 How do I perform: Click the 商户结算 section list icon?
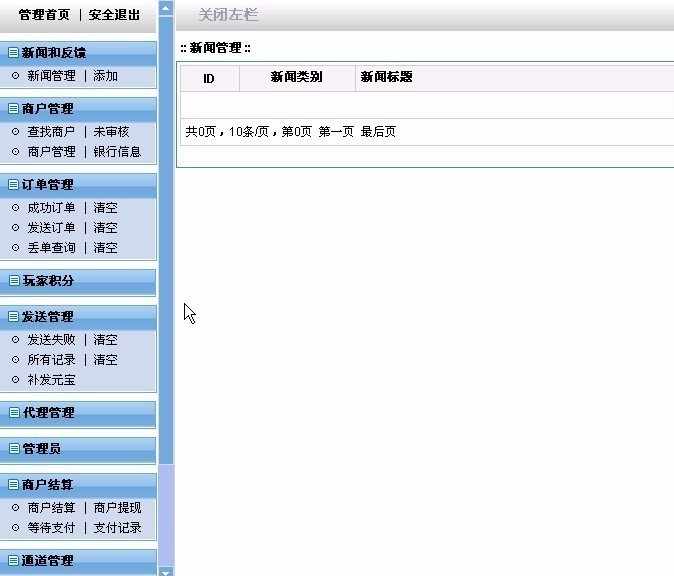coord(14,485)
